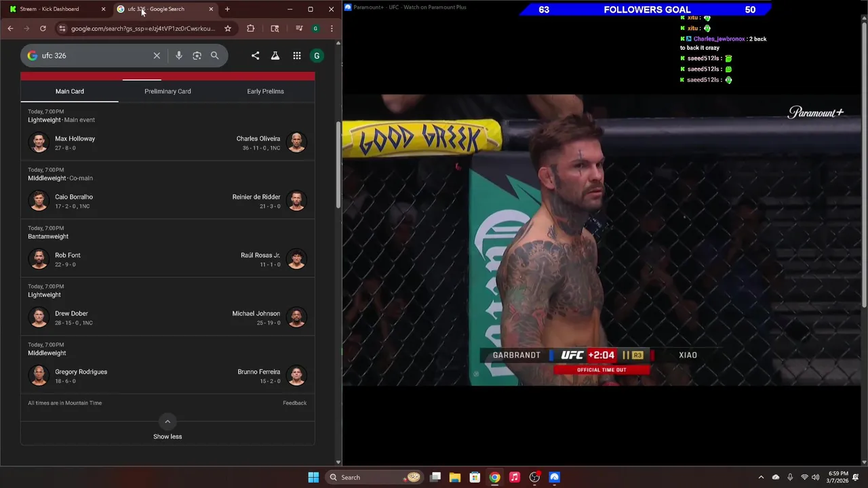Open Chrome media controls icon
This screenshot has width=868, height=488.
(x=299, y=28)
